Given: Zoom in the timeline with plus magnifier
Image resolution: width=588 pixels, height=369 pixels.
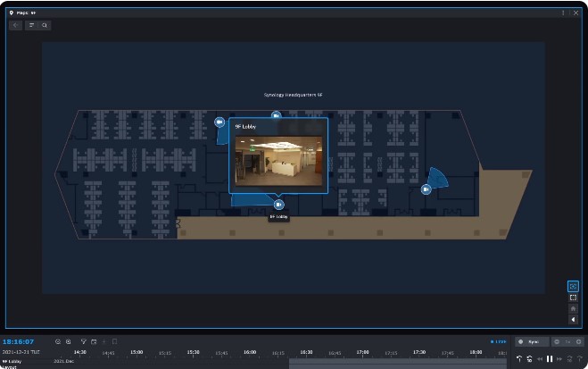Looking at the screenshot, I should tap(69, 341).
